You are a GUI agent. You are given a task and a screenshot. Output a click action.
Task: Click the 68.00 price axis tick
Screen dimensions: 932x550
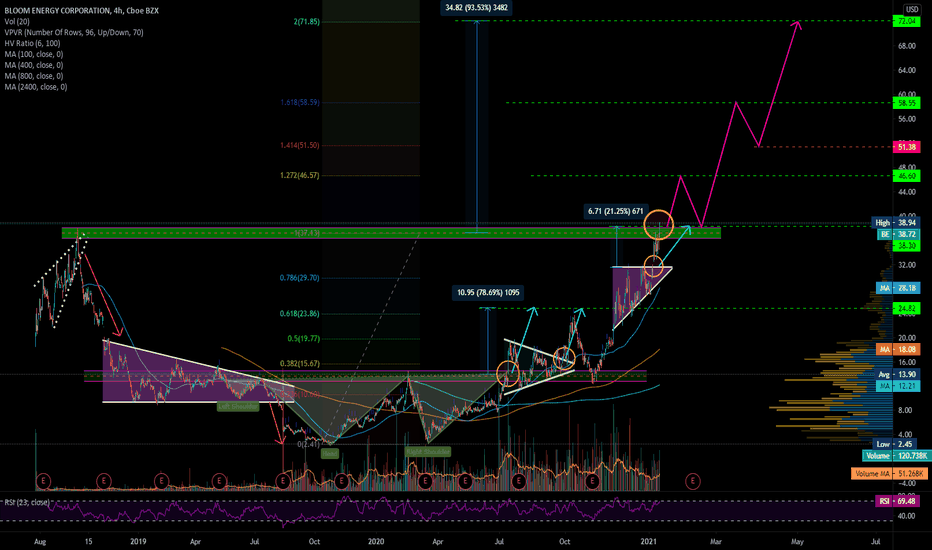pyautogui.click(x=906, y=46)
